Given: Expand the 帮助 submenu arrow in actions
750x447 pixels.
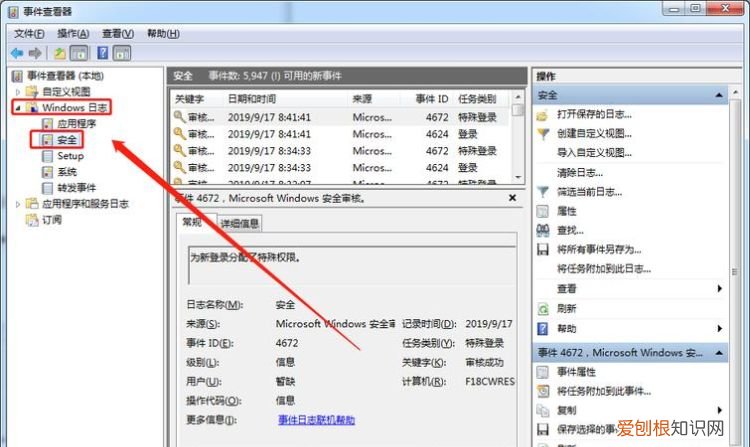Looking at the screenshot, I should click(x=719, y=328).
